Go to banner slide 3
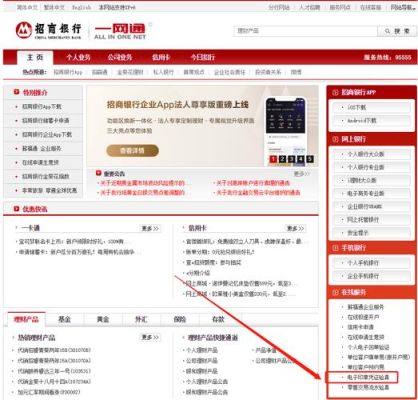This screenshot has width=418, height=400. pos(291,159)
